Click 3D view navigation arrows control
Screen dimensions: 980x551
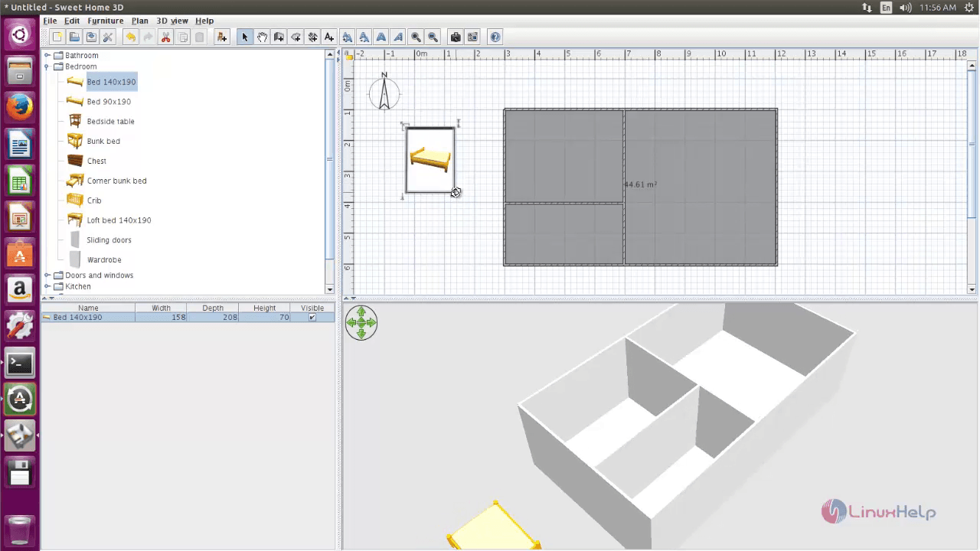coord(361,323)
